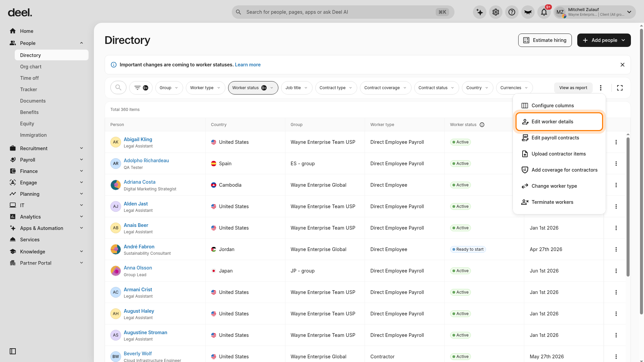This screenshot has height=362, width=644.
Task: Open Job title filter dropdown
Action: pos(297,88)
